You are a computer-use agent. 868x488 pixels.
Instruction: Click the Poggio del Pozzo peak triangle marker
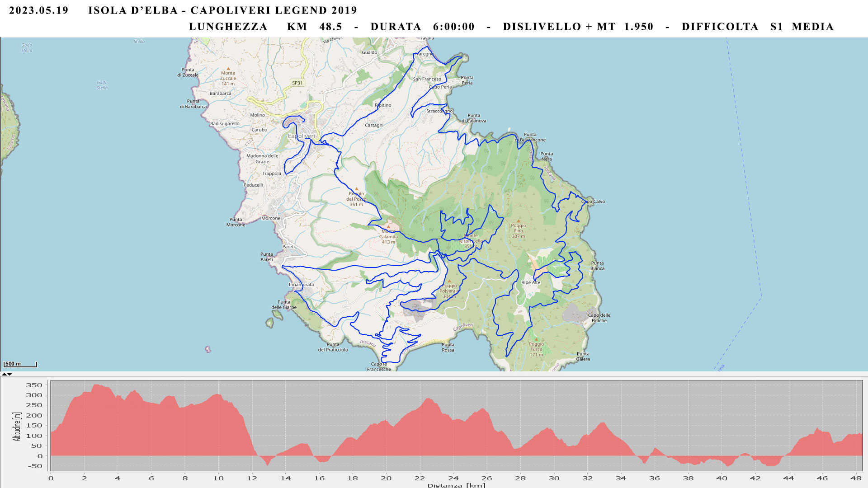pyautogui.click(x=356, y=189)
